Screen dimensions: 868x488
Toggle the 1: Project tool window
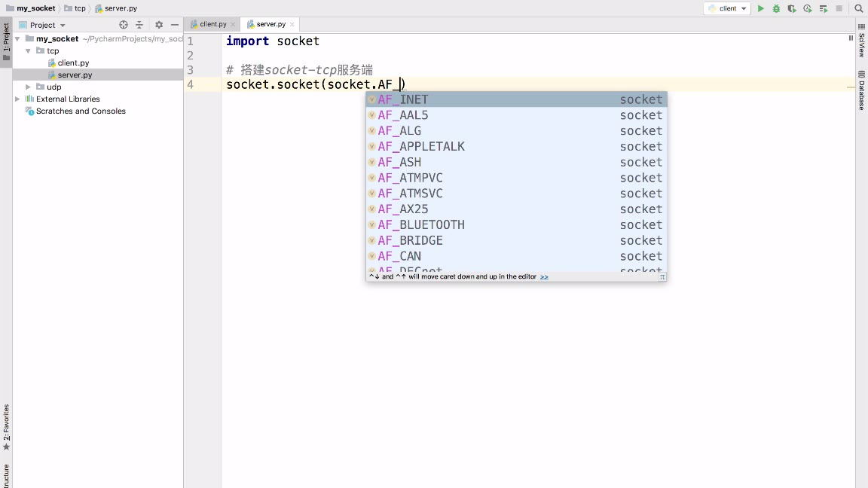6,41
